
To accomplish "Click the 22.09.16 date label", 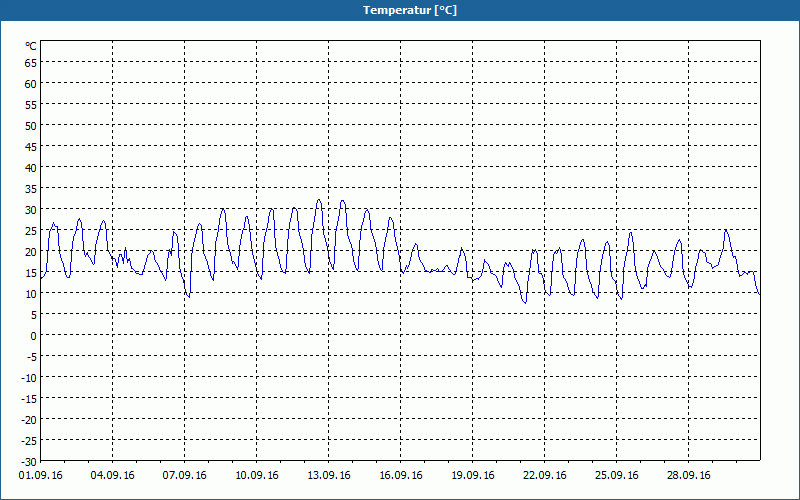I will [x=544, y=476].
